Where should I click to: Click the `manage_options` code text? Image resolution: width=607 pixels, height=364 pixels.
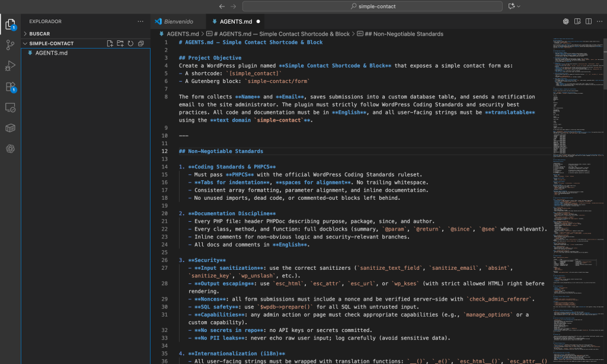tap(488, 315)
